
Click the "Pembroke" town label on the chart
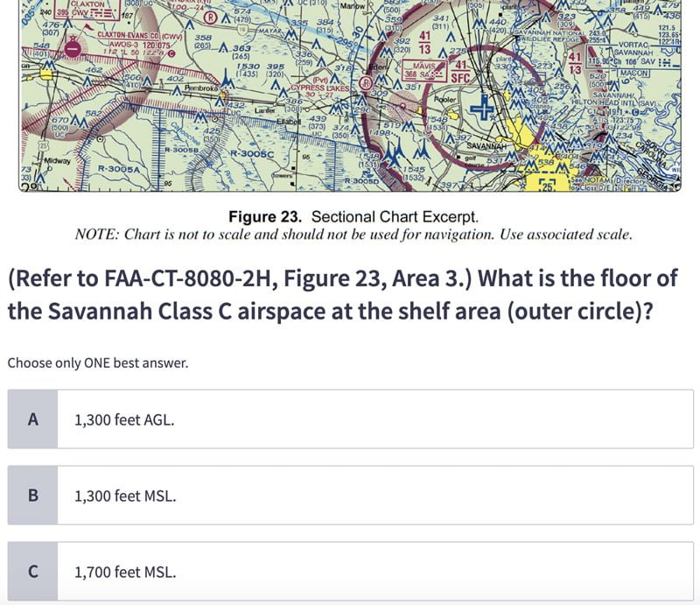coord(201,88)
